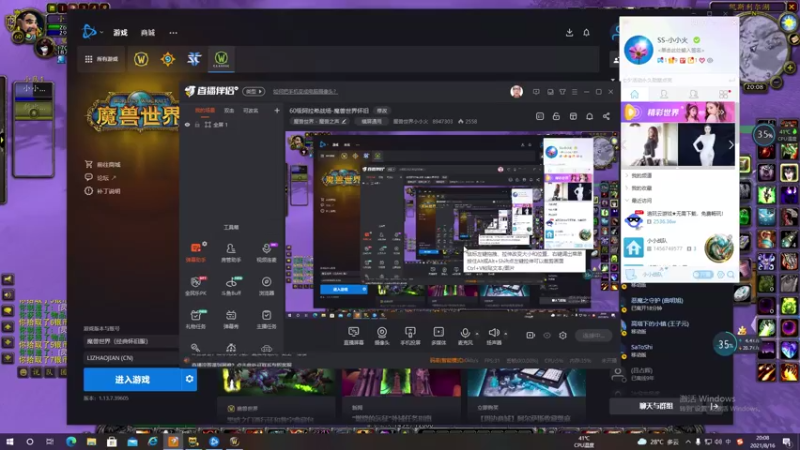Open Battle.net logo dropdown menu
800x450 pixels.
92,32
